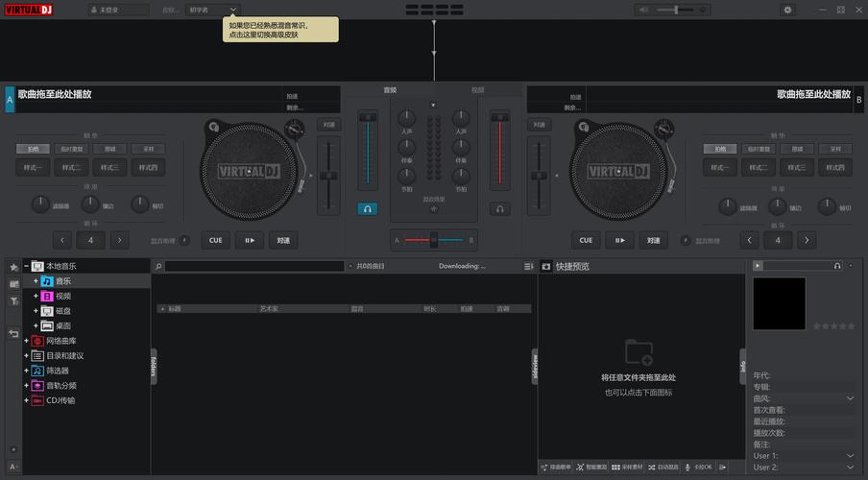Click deck A filter effect knob

40,204
